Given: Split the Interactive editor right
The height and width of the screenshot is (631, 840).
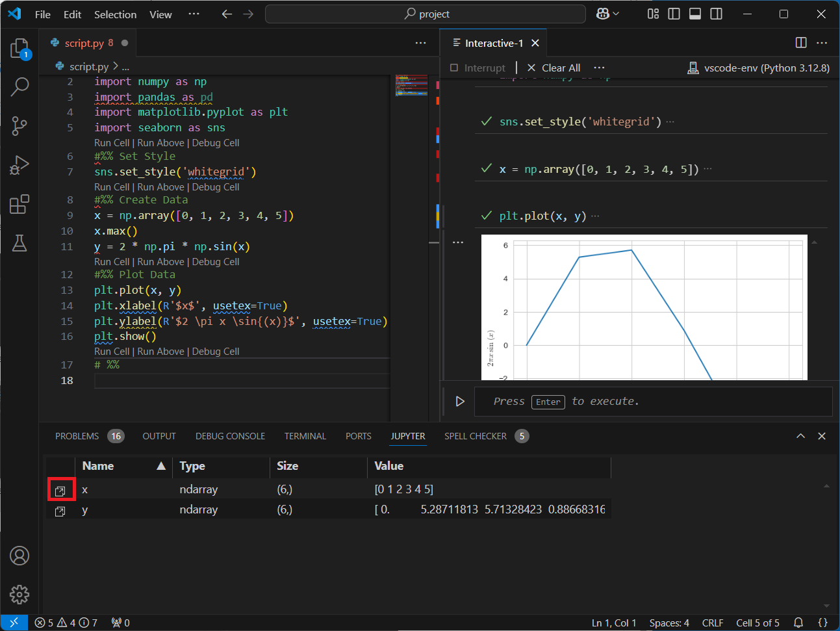Looking at the screenshot, I should (801, 43).
